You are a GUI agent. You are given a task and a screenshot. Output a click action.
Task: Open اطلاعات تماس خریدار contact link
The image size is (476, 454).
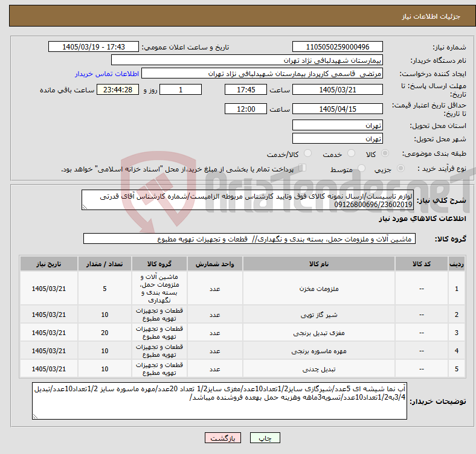(107, 74)
